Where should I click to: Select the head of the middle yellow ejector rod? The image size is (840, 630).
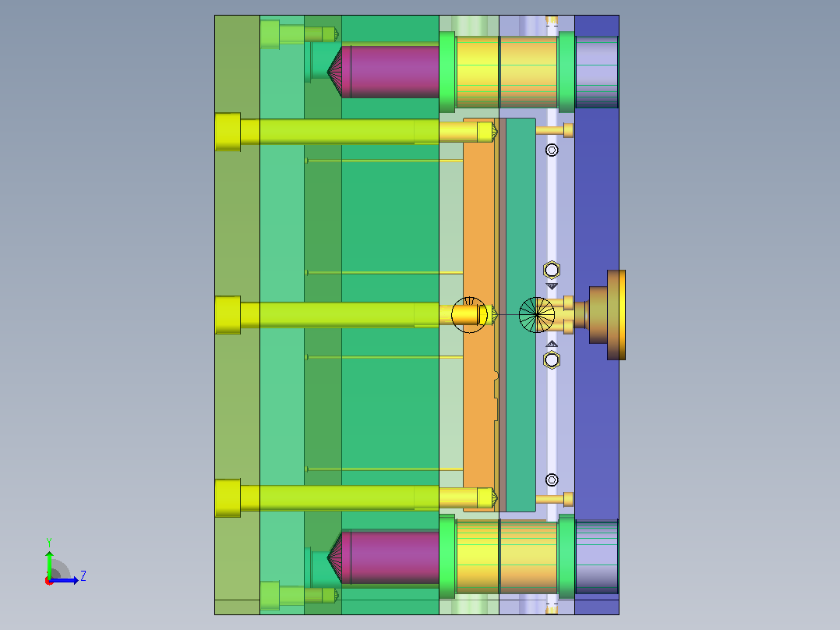click(x=228, y=315)
